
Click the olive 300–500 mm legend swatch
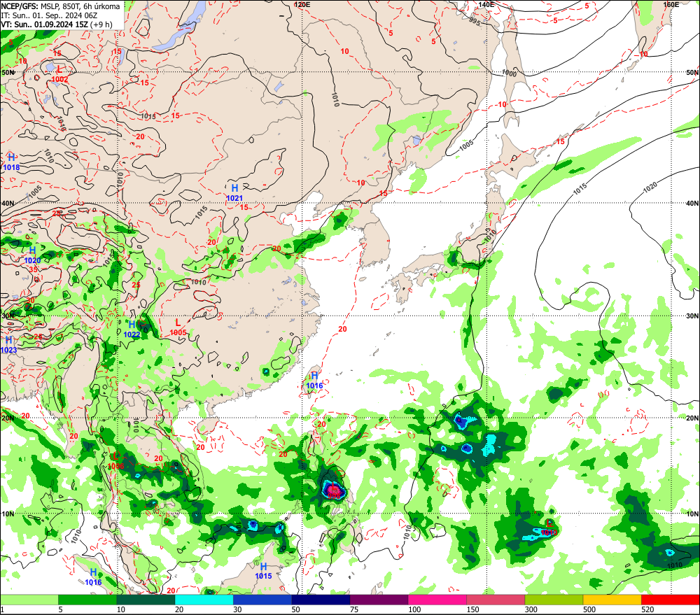[x=554, y=600]
